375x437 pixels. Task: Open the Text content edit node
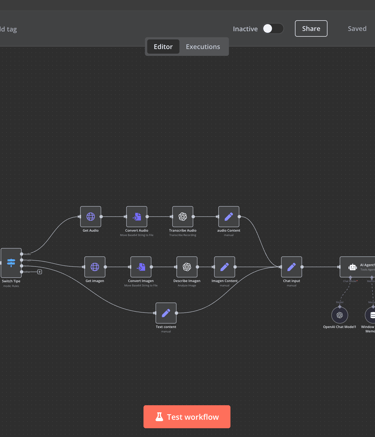tap(166, 313)
